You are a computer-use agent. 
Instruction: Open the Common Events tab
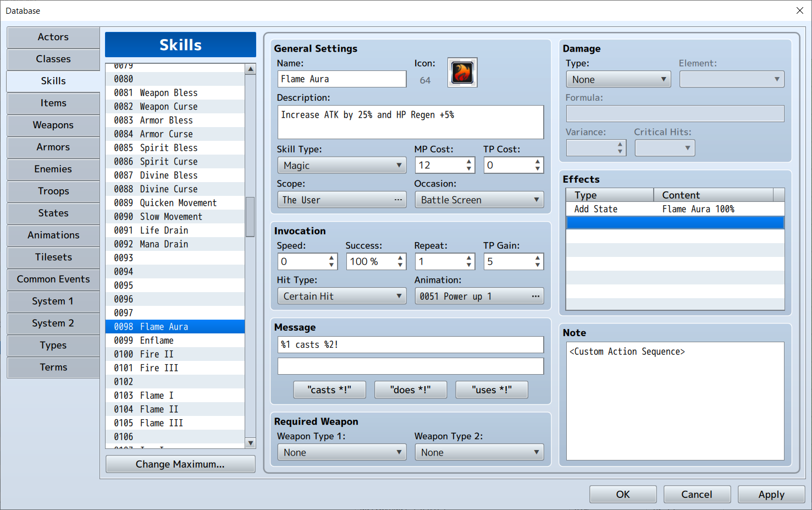pos(53,279)
